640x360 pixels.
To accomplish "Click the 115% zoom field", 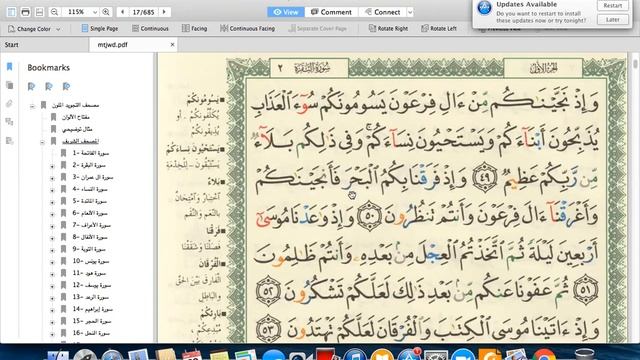I will 77,12.
